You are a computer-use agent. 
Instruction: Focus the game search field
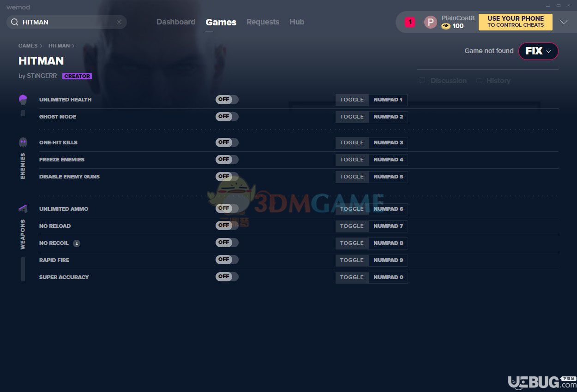[66, 22]
